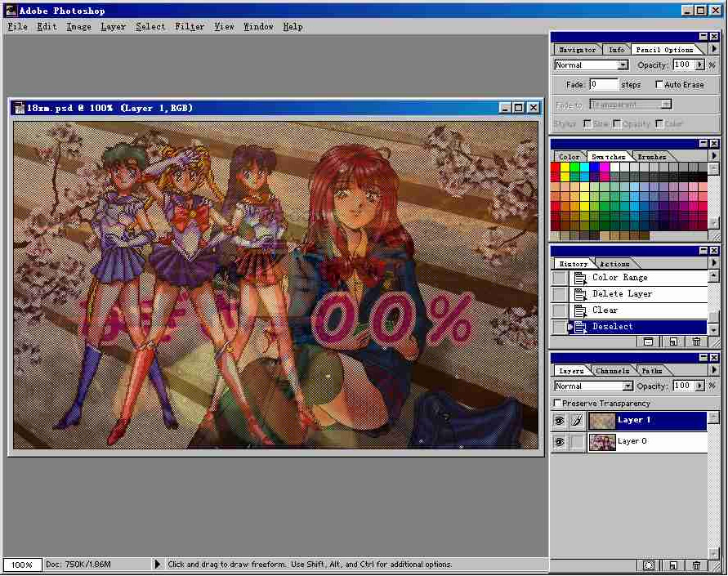
Task: Click the History palette trash icon
Action: (696, 342)
